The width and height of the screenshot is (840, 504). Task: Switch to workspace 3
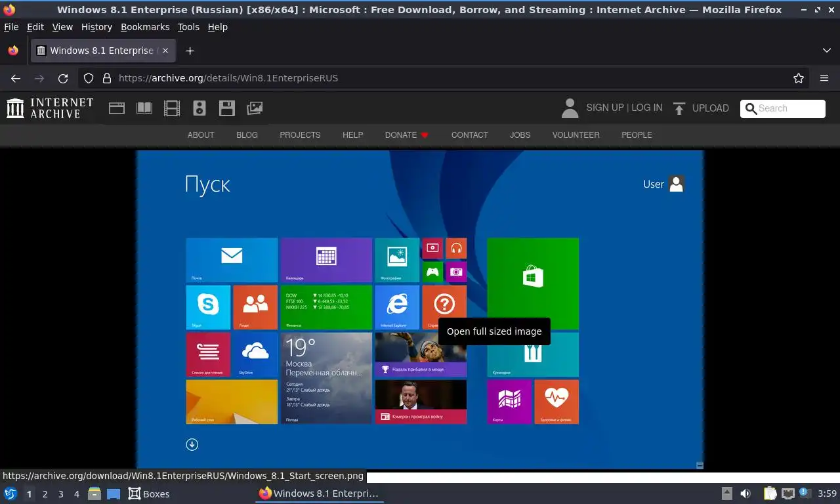61,494
